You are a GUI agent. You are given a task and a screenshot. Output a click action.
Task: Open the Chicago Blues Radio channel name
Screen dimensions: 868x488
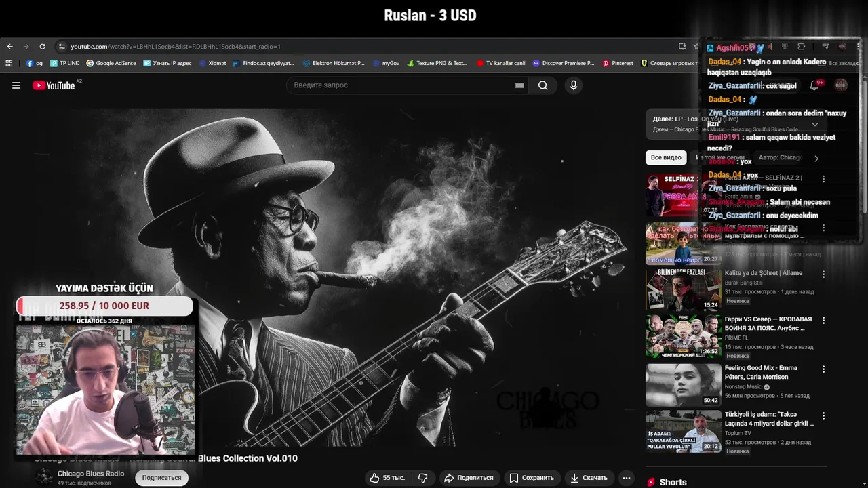coord(91,474)
